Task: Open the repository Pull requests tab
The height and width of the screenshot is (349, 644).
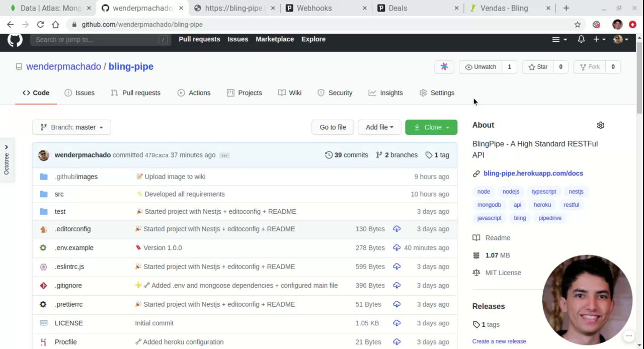Action: [x=135, y=93]
